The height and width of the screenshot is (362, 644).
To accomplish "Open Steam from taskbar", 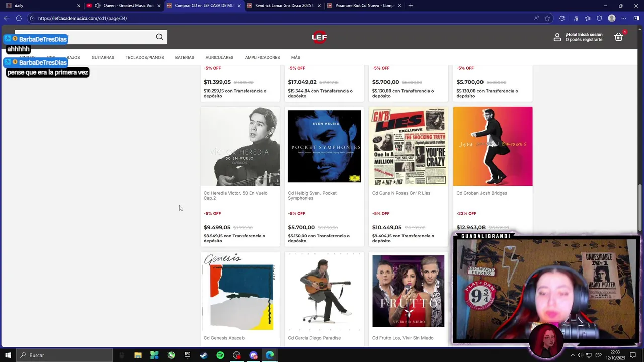I will click(x=204, y=355).
